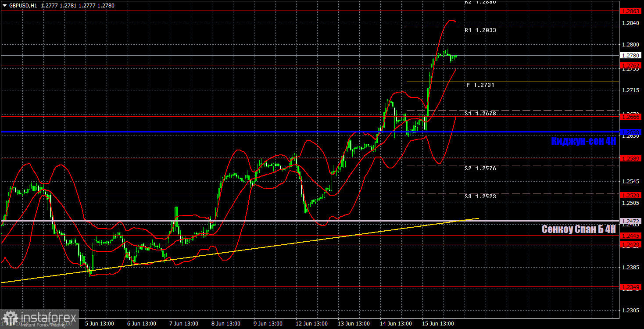Click the R1 1.2833 pivot label
The width and height of the screenshot is (644, 329).
(480, 30)
